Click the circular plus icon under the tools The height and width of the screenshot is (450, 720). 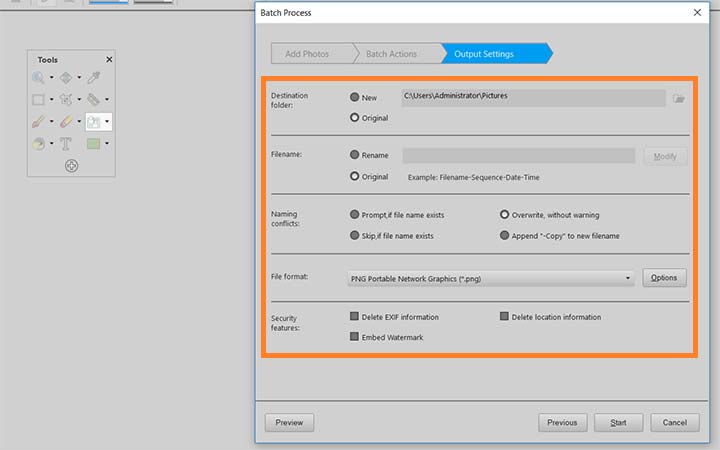(x=71, y=166)
